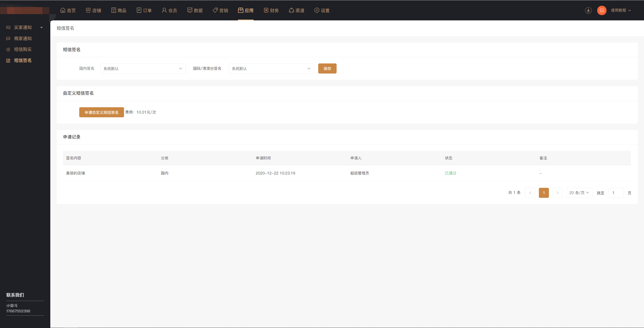Switch to the 订单 menu
The height and width of the screenshot is (328, 644).
coord(144,10)
